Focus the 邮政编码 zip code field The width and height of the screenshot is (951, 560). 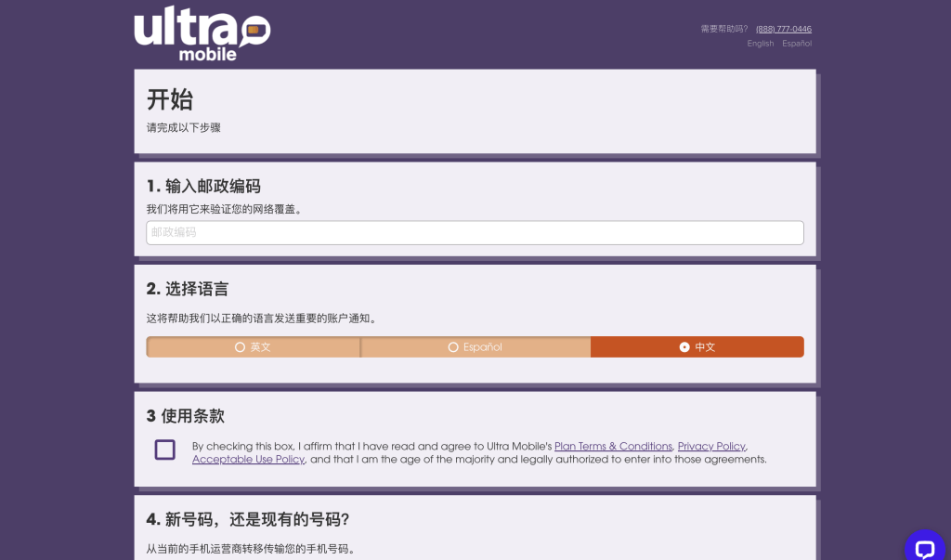pos(475,232)
